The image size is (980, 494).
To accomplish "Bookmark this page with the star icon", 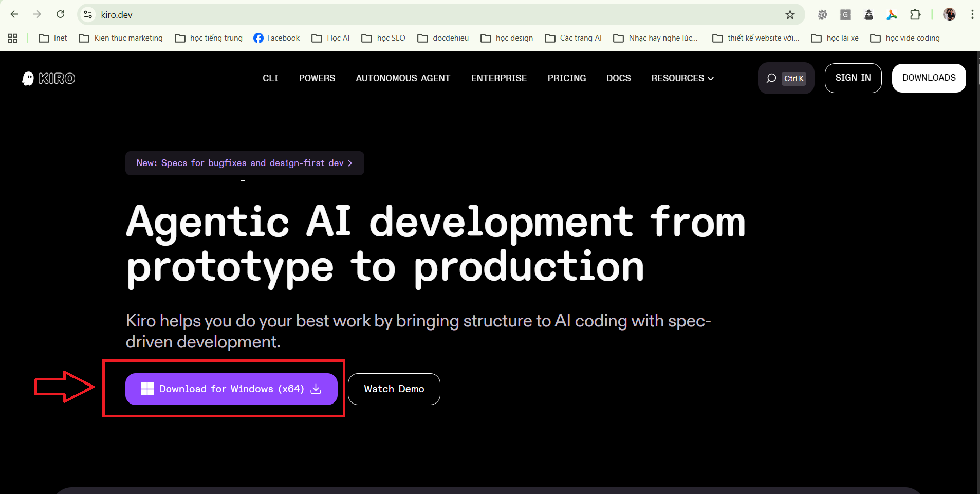I will (x=790, y=14).
